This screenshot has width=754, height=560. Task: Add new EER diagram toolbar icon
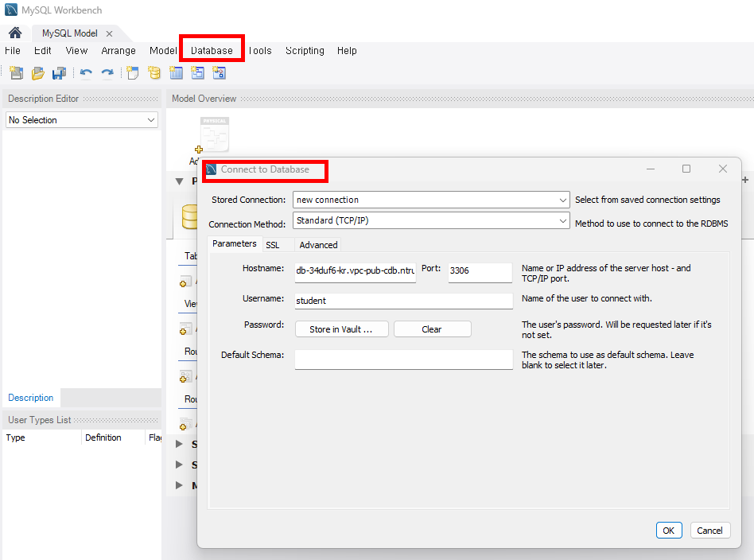click(x=132, y=72)
